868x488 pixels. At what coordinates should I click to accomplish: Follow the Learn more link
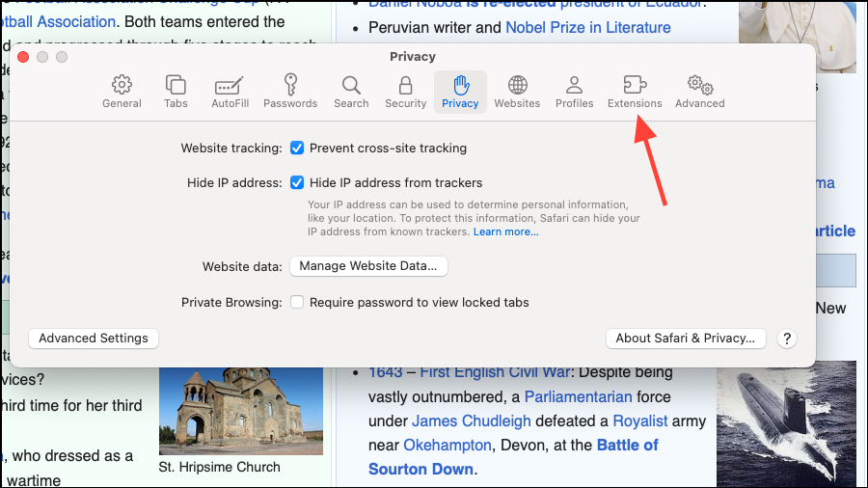click(505, 231)
